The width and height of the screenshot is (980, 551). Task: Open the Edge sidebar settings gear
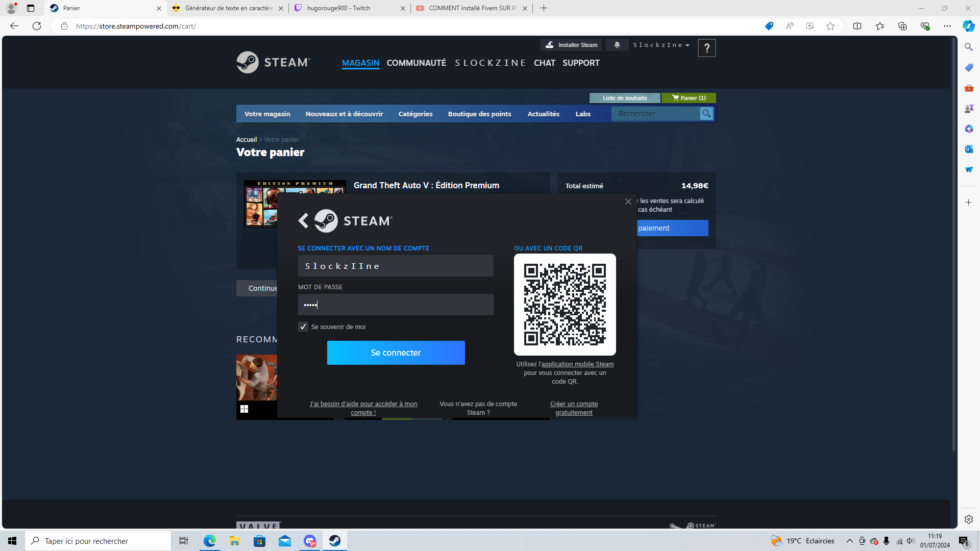click(x=968, y=519)
